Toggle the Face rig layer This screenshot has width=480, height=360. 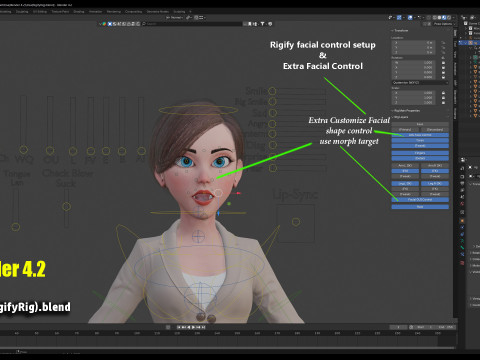pyautogui.click(x=420, y=124)
